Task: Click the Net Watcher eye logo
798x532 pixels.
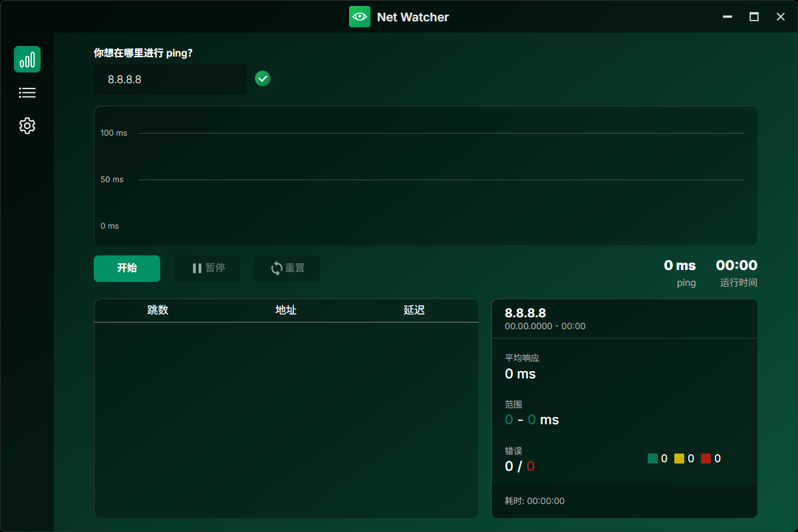Action: tap(360, 17)
